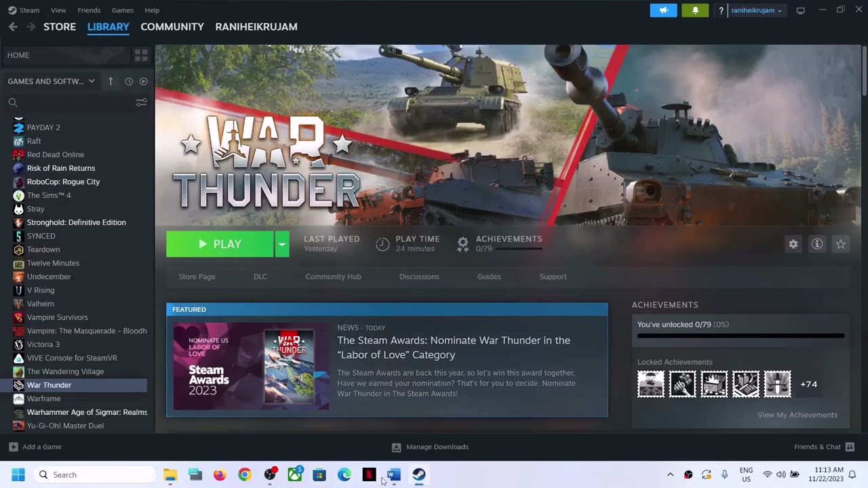Toggle the library sort order arrow
The width and height of the screenshot is (868, 488).
tap(111, 81)
